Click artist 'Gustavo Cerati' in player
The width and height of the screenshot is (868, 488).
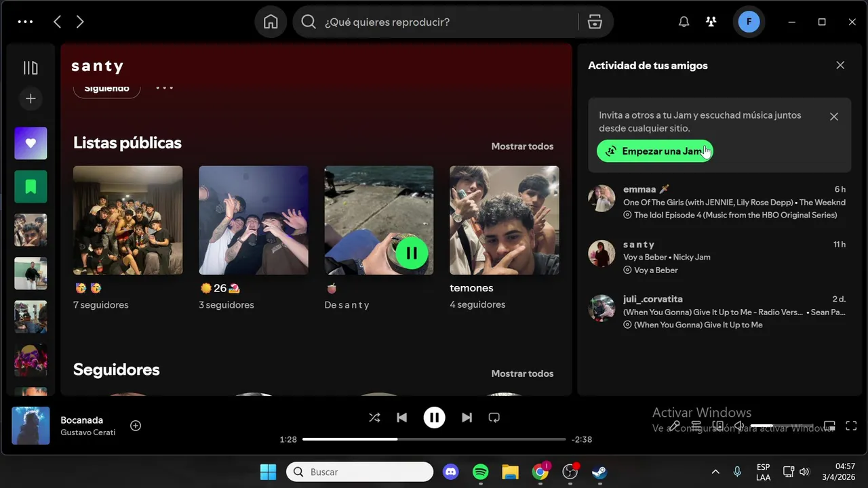click(x=87, y=432)
